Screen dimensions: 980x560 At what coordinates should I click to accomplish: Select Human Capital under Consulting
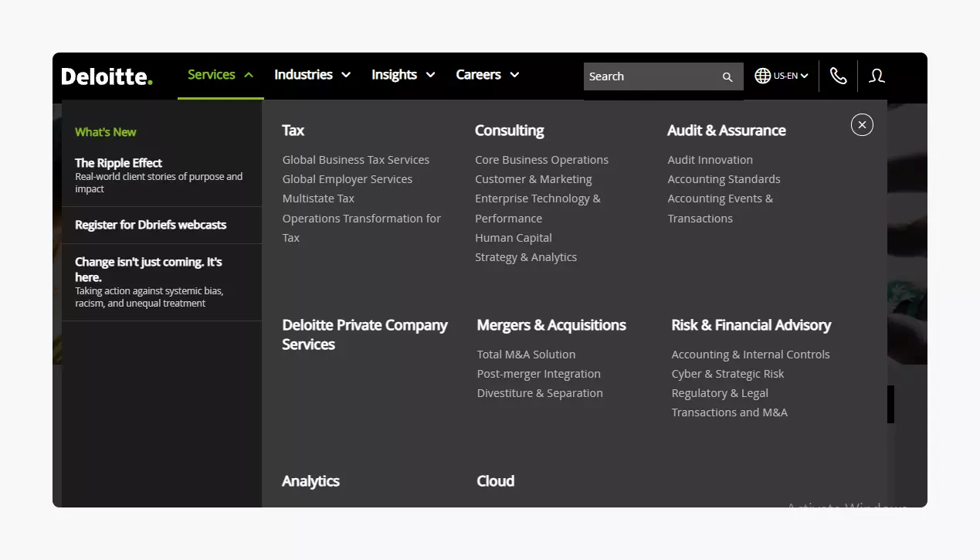pos(514,238)
